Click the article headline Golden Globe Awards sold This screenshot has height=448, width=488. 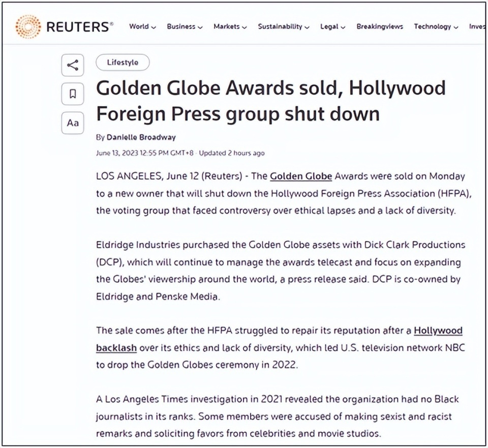point(271,101)
